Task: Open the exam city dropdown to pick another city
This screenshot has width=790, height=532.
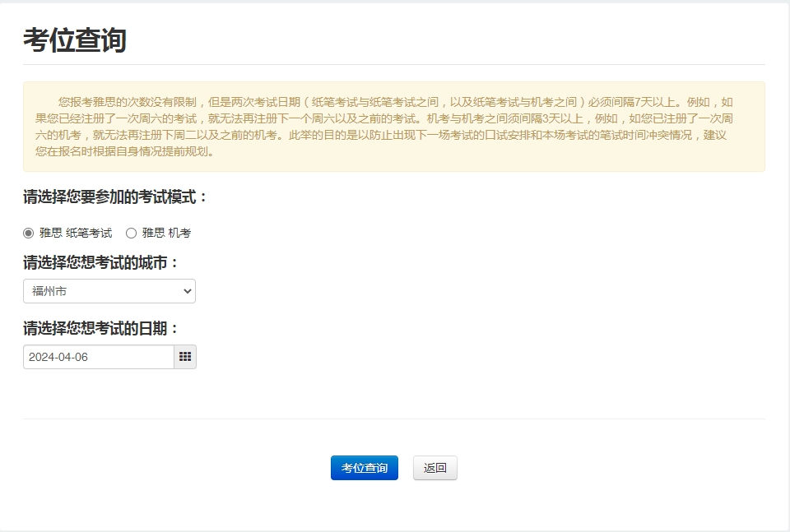Action: coord(109,291)
